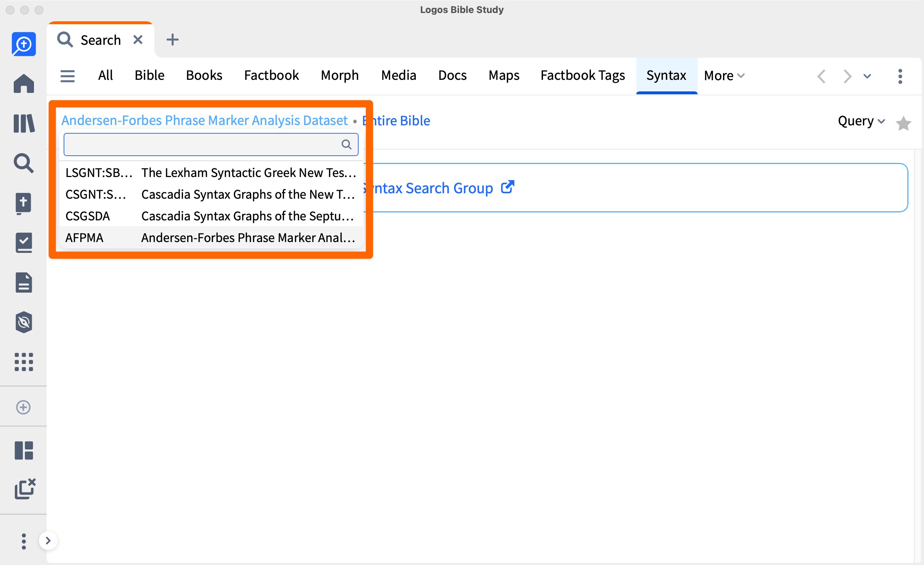Switch to the All search type
The height and width of the screenshot is (565, 924).
click(x=105, y=76)
